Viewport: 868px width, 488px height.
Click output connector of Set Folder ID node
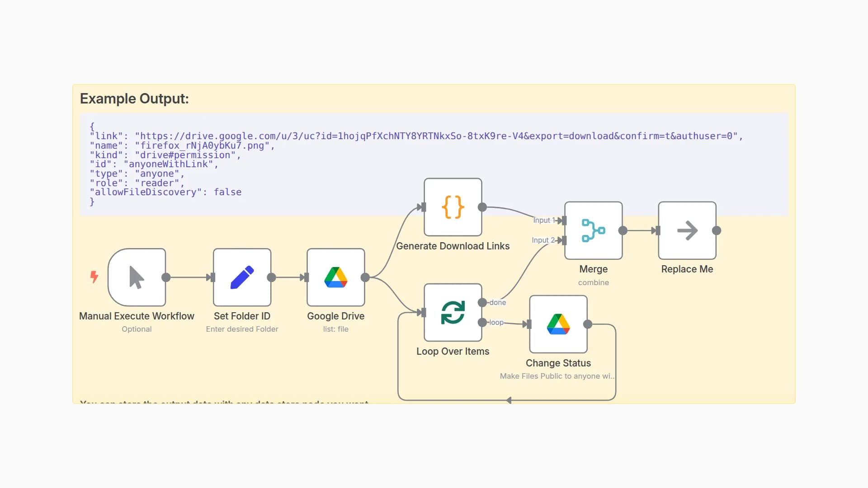pyautogui.click(x=271, y=277)
